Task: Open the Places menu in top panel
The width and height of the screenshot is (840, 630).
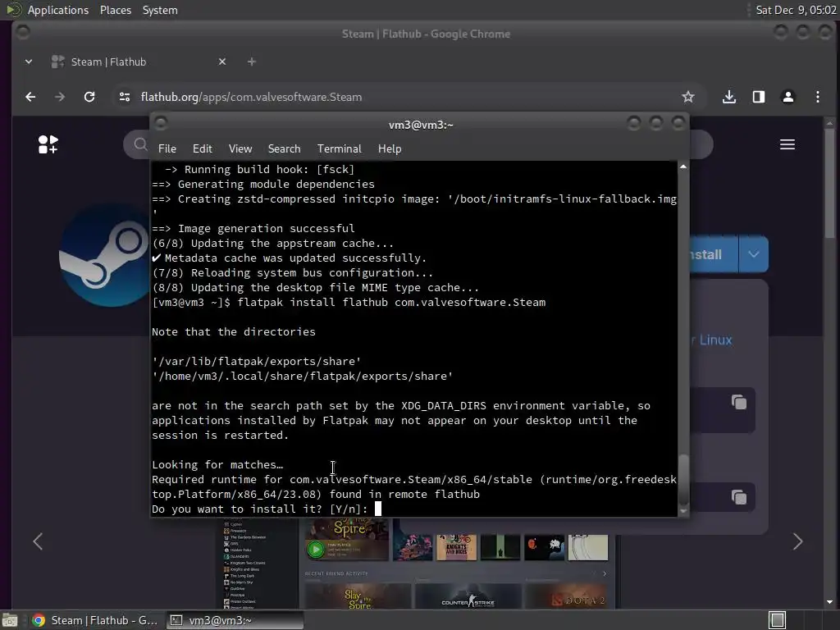Action: pyautogui.click(x=115, y=10)
